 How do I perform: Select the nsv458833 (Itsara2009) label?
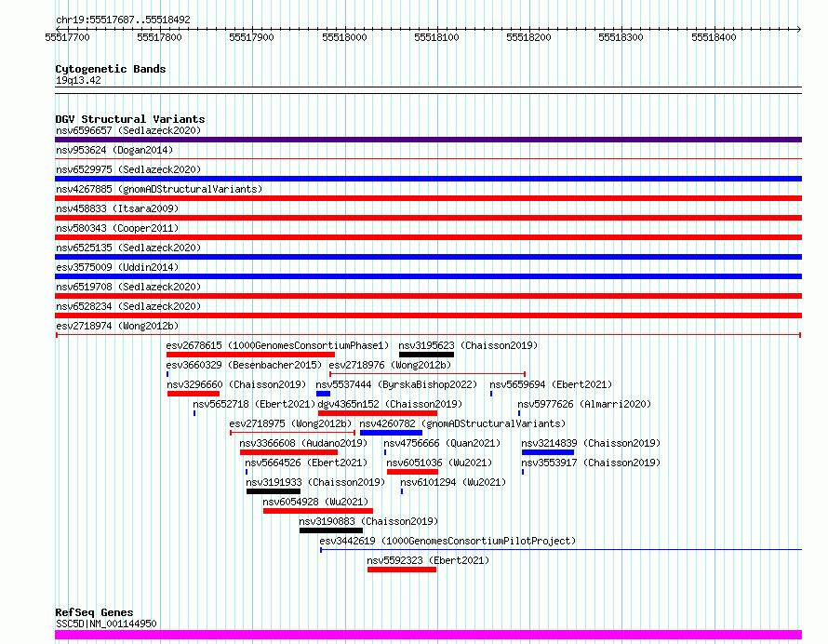(117, 208)
